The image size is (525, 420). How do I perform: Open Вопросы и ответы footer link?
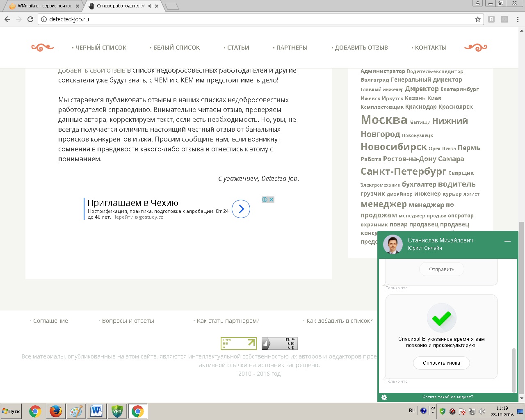128,321
